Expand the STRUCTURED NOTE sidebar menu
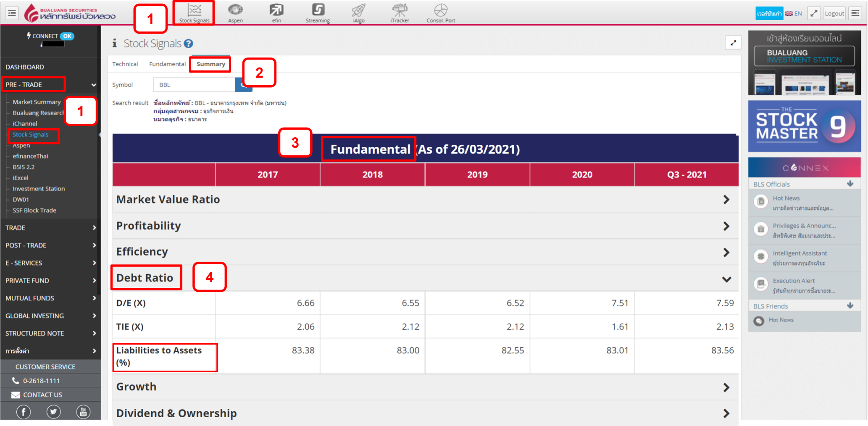Viewport: 868px width, 426px height. click(50, 334)
